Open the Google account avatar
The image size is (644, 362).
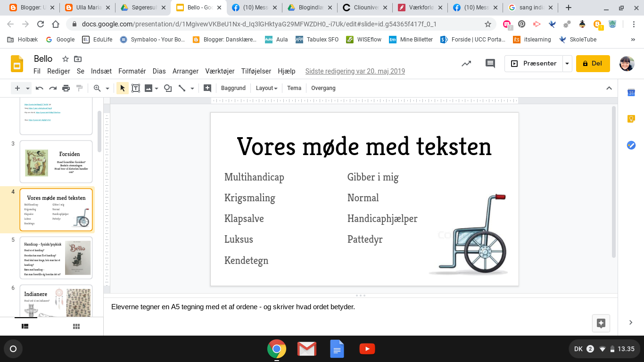tap(627, 64)
